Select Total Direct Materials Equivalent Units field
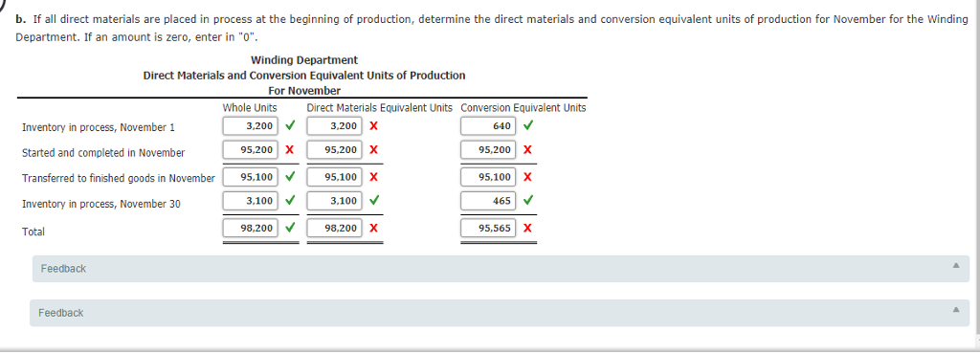This screenshot has width=980, height=353. click(333, 229)
